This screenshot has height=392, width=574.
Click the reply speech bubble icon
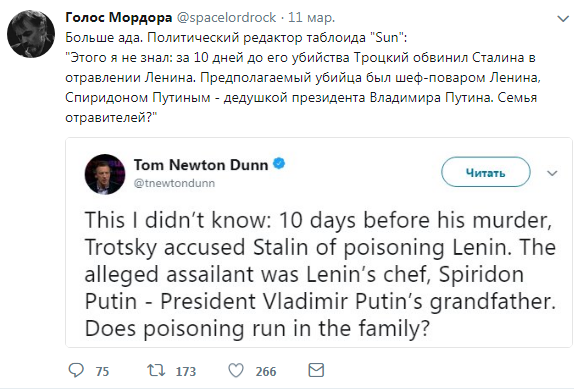click(76, 370)
